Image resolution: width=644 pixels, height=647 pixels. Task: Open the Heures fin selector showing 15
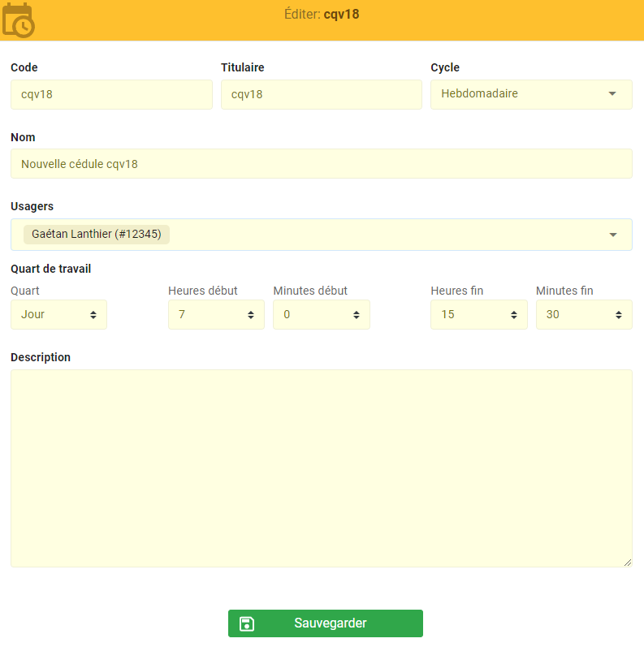(479, 314)
